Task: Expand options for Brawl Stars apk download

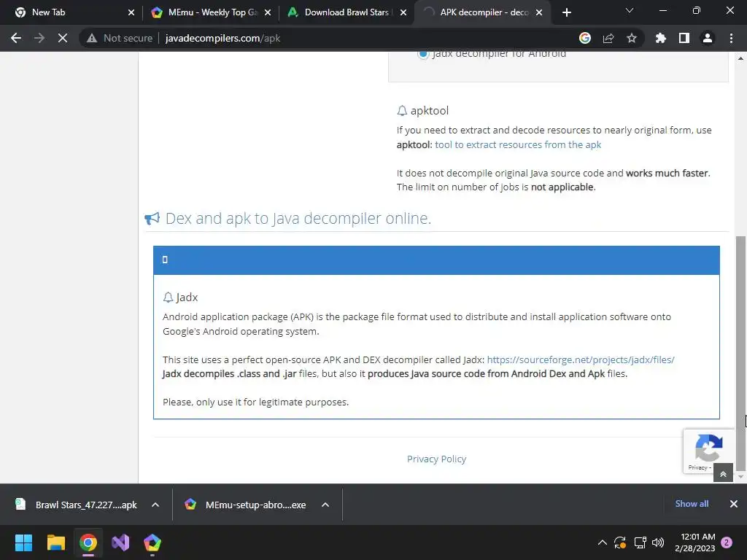Action: (155, 505)
